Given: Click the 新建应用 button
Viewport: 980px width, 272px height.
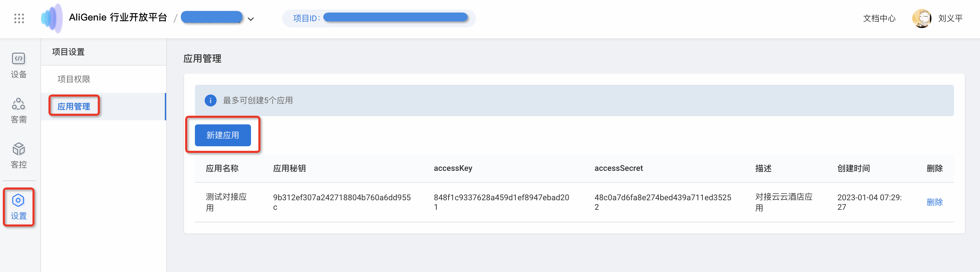Looking at the screenshot, I should coord(223,135).
